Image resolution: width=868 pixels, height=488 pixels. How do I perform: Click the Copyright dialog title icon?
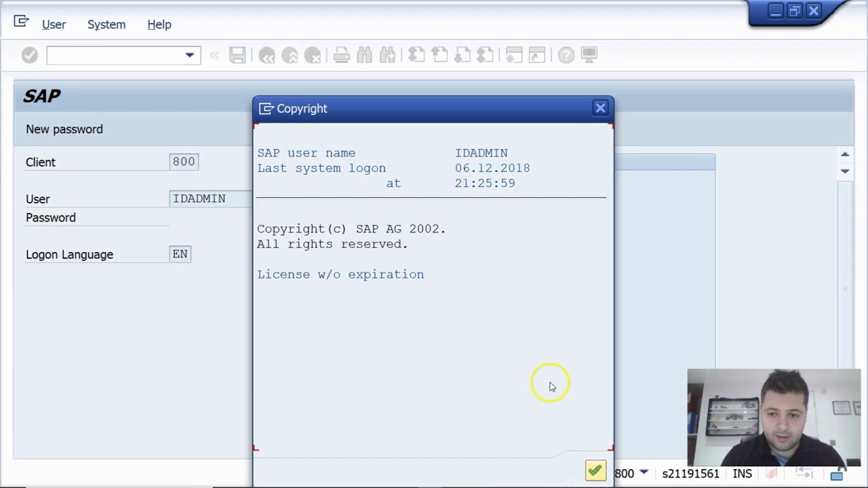tap(266, 108)
